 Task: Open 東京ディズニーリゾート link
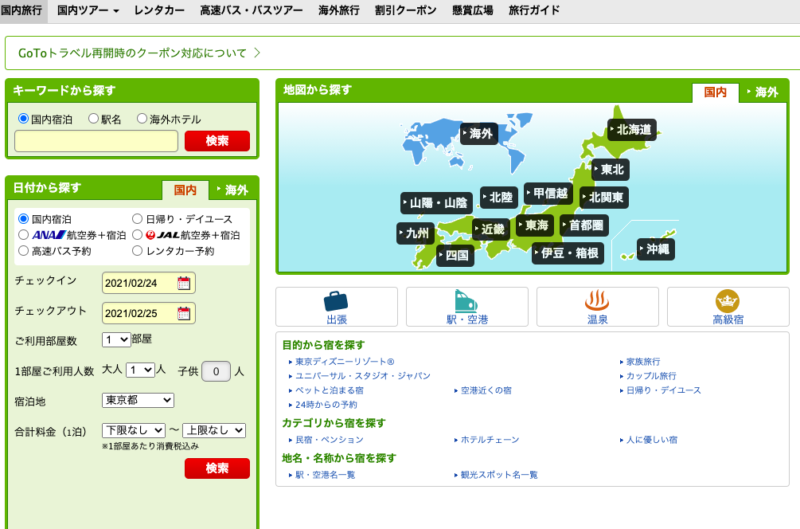pyautogui.click(x=344, y=361)
